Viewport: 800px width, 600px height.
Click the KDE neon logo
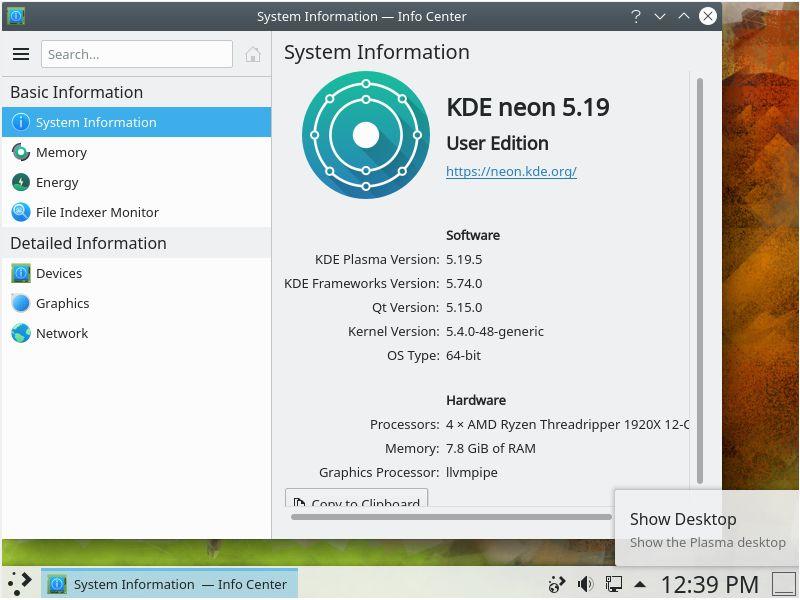366,135
